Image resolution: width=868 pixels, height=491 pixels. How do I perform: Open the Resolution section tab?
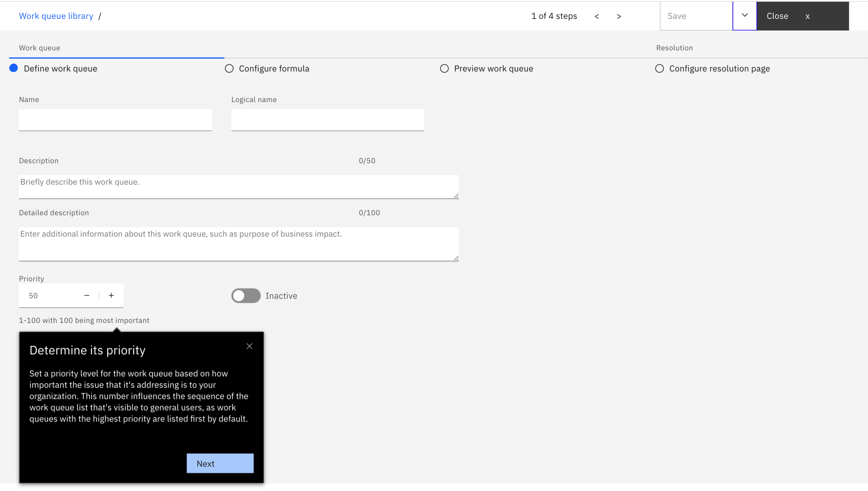coord(674,48)
